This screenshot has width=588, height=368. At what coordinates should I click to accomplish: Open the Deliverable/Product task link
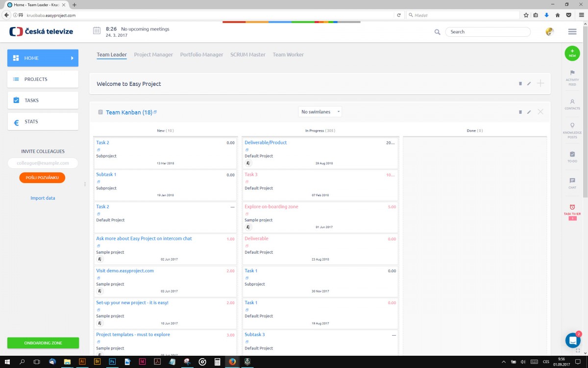pos(266,143)
